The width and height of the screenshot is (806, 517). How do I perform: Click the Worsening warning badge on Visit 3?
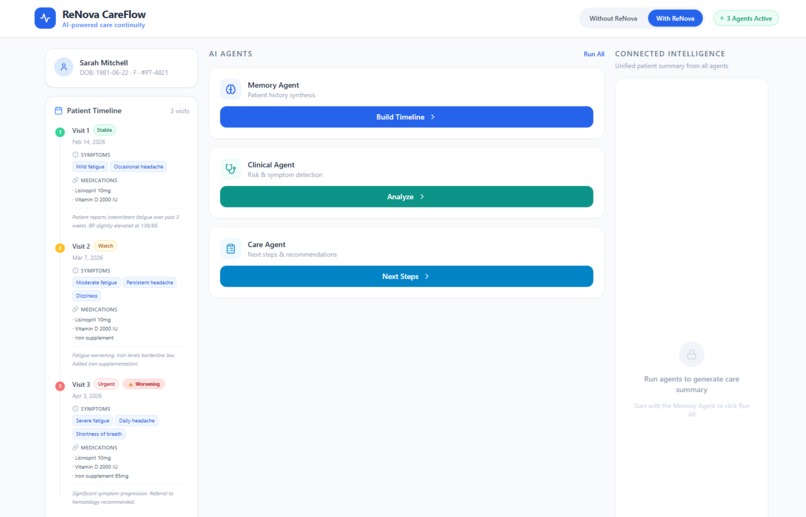point(144,384)
